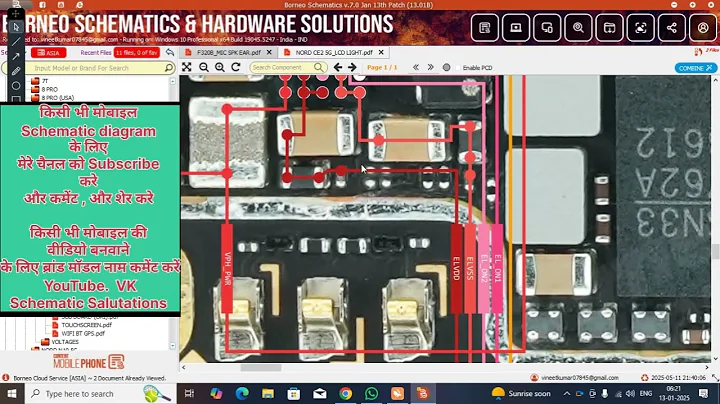
Task: Close the F3208_MIC SPK EAR.pdf tab
Action: coord(269,52)
